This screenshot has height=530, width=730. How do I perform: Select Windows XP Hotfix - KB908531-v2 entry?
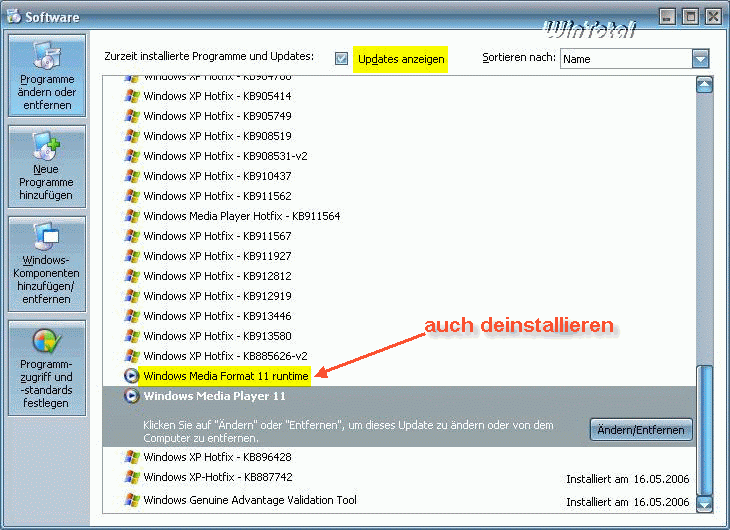click(x=225, y=156)
